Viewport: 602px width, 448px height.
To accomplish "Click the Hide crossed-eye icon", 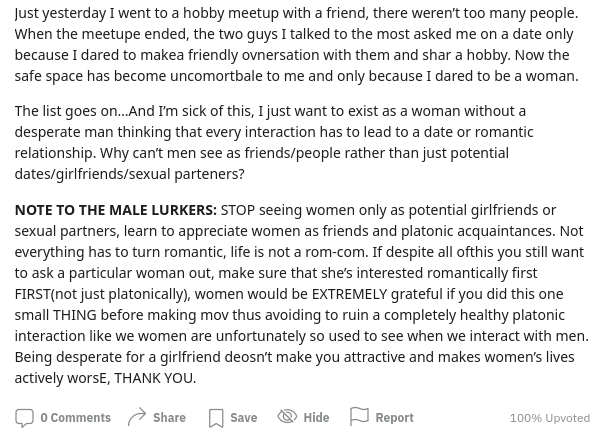I will 287,417.
